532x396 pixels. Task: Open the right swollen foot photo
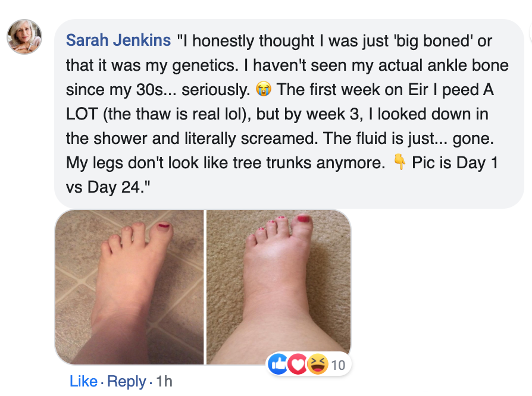pos(278,287)
